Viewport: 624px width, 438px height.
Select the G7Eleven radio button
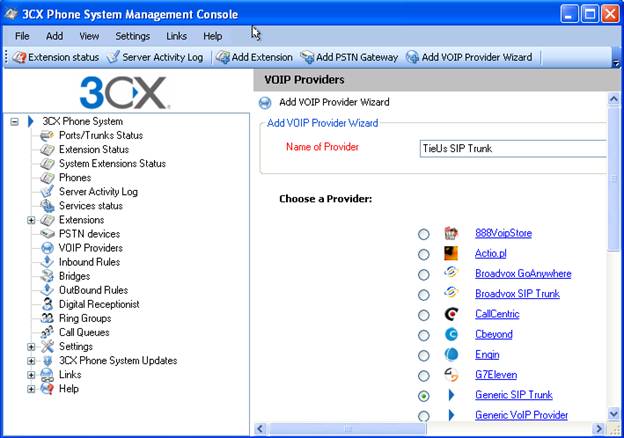point(423,376)
